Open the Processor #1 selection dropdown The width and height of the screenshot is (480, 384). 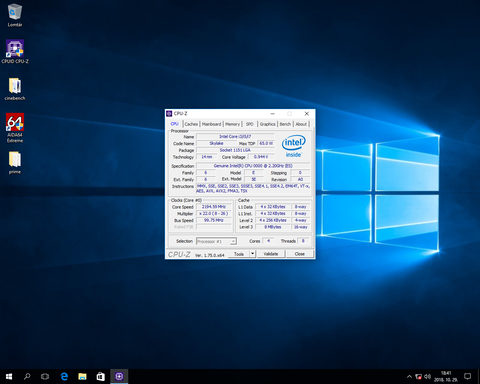point(216,241)
